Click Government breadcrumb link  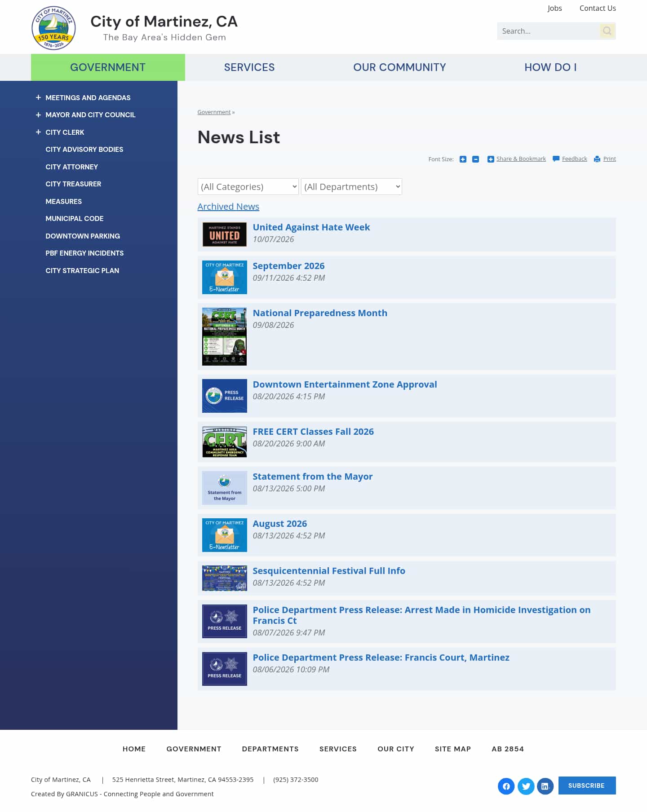214,112
